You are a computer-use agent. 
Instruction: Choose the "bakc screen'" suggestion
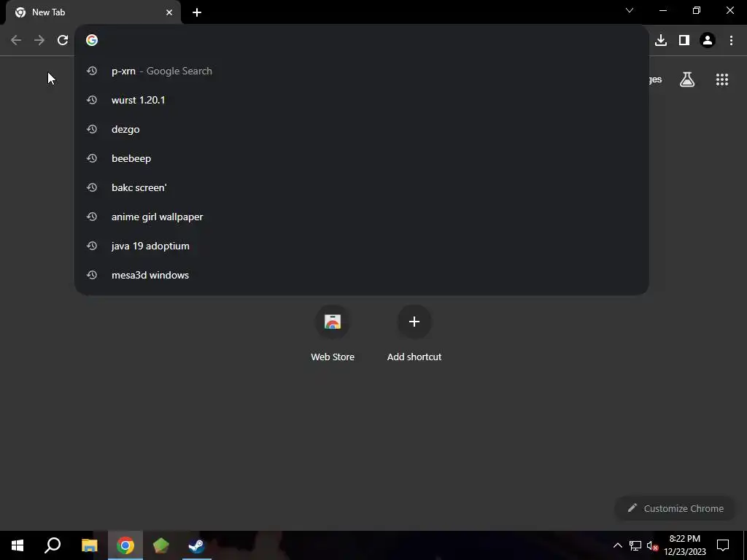[x=362, y=187]
